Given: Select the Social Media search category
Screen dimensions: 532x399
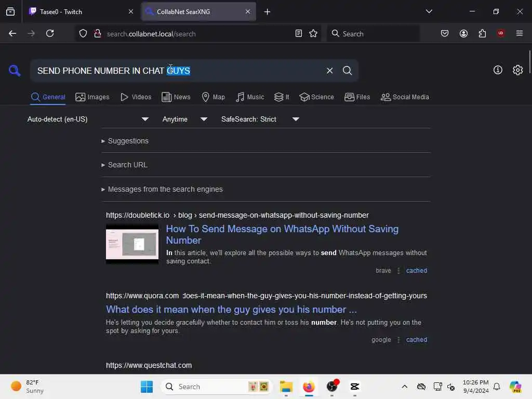Looking at the screenshot, I should tap(405, 97).
